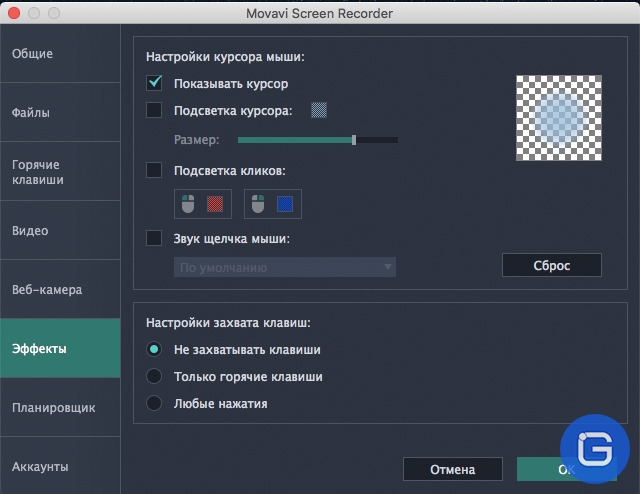Viewport: 640px width, 494px height.
Task: Enable Подсветка кликов checkbox
Action: (154, 170)
